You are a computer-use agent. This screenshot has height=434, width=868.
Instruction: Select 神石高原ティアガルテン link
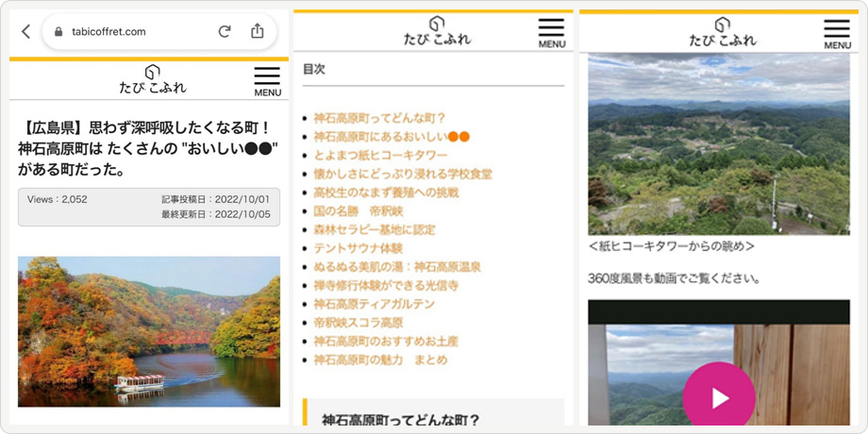(x=375, y=305)
